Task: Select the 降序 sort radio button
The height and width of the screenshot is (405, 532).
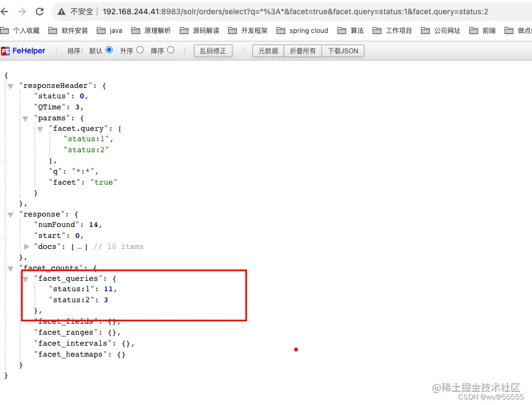Action: click(171, 50)
